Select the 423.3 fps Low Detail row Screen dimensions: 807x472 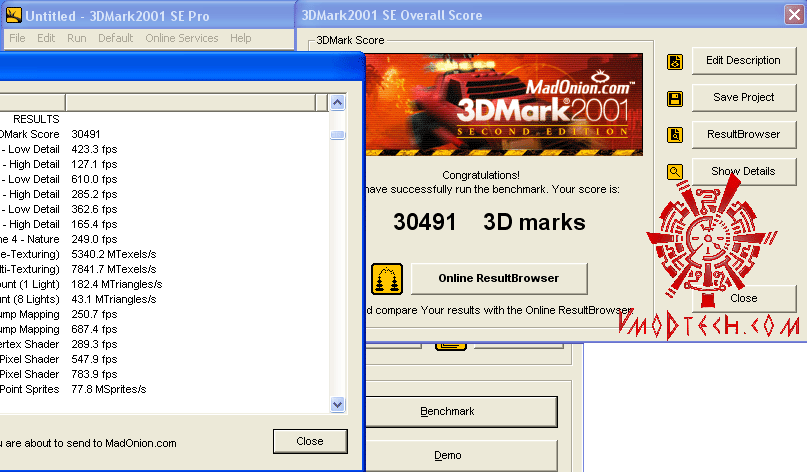coord(165,149)
